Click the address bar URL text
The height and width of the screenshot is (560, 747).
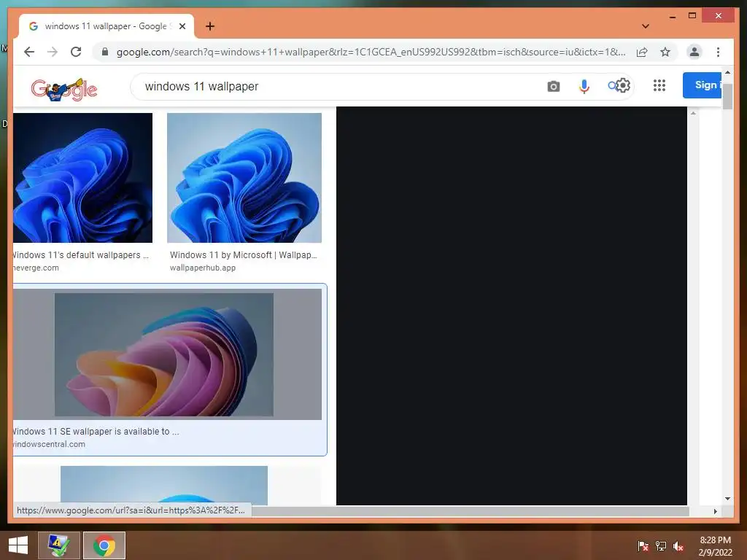coord(371,52)
